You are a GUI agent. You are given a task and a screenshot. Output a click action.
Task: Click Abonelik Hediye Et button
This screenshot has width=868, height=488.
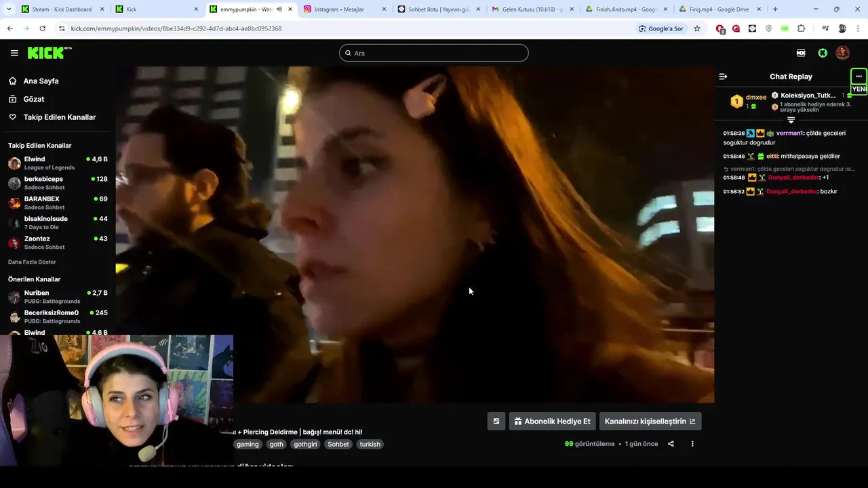pyautogui.click(x=552, y=421)
